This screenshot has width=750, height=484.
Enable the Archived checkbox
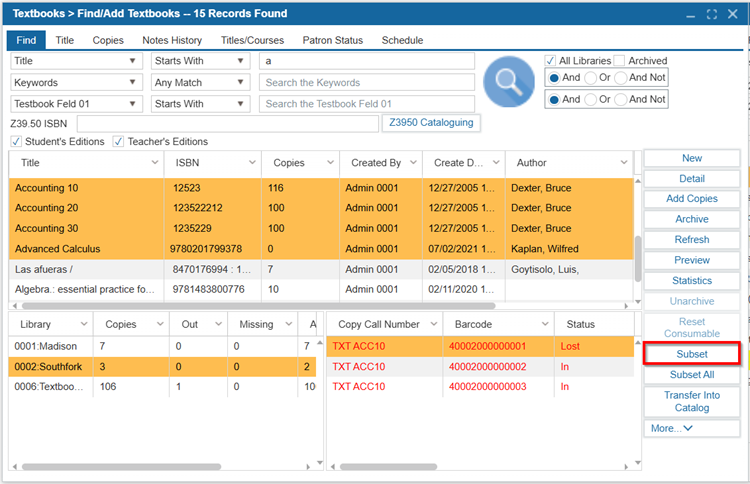click(x=619, y=61)
